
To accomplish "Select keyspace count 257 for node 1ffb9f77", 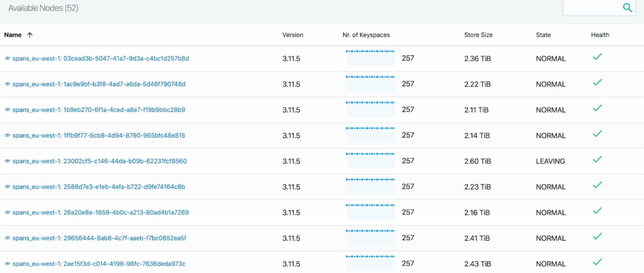I will [x=408, y=135].
